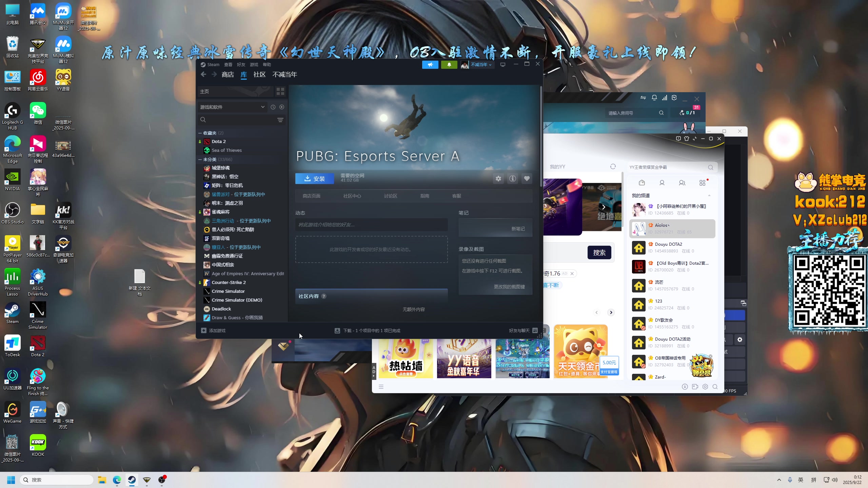Open Steam notifications bell
The height and width of the screenshot is (488, 868).
pyautogui.click(x=449, y=65)
